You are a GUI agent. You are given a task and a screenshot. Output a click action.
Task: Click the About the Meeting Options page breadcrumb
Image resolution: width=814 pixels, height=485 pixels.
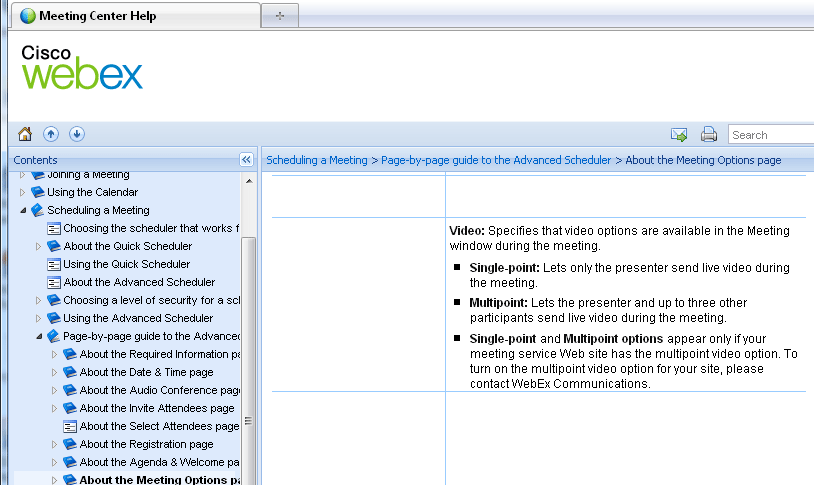click(703, 160)
